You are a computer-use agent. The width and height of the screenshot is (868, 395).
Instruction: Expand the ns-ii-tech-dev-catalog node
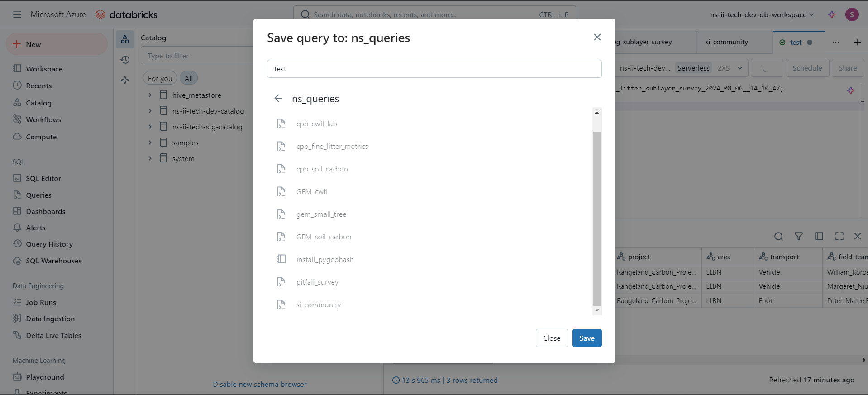[150, 111]
